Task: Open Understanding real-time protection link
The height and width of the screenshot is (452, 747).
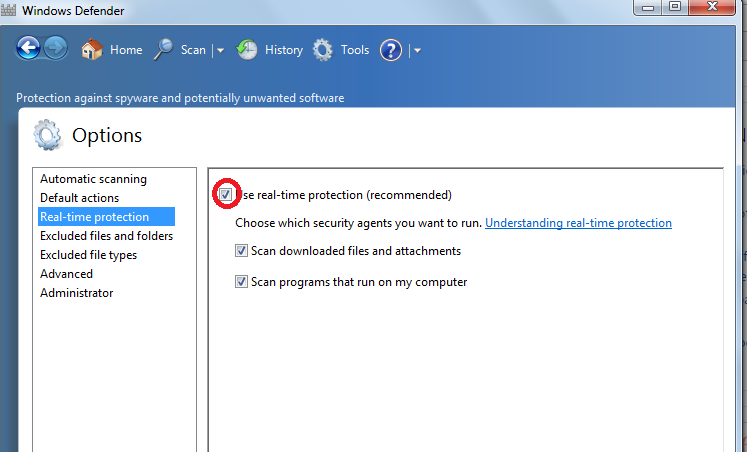Action: point(578,223)
